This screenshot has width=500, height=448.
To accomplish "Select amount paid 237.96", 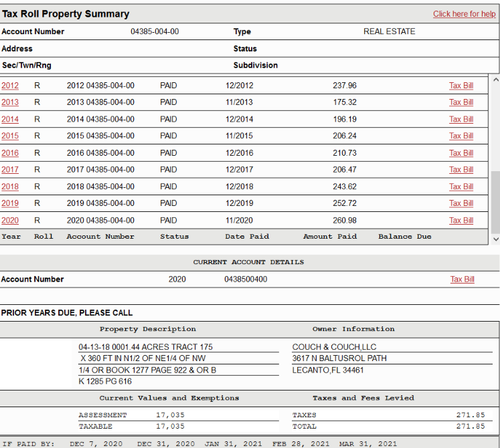I will (345, 86).
